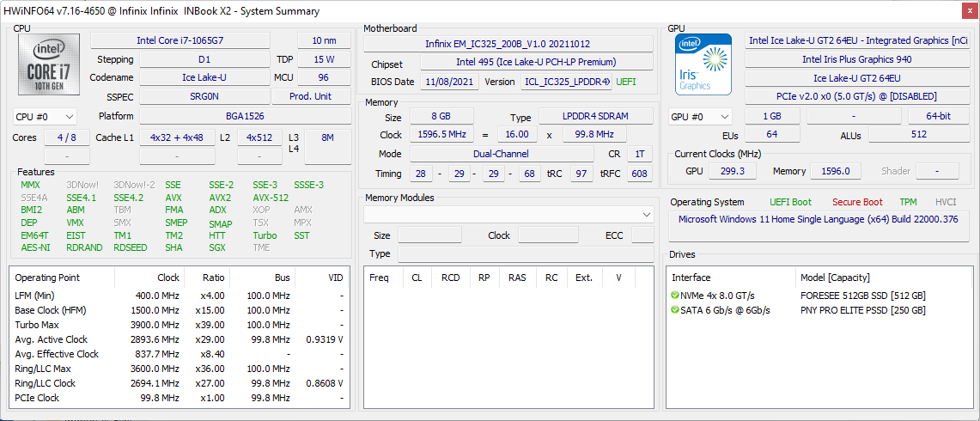The image size is (980, 421).
Task: Click the Codename value Ice Lake-U
Action: pyautogui.click(x=205, y=77)
